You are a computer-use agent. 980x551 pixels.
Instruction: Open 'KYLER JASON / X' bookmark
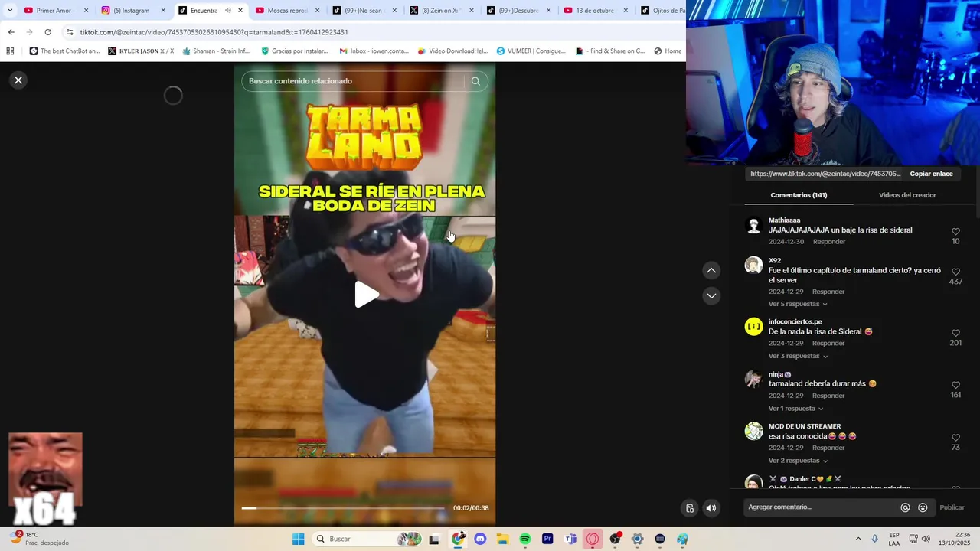pos(141,51)
